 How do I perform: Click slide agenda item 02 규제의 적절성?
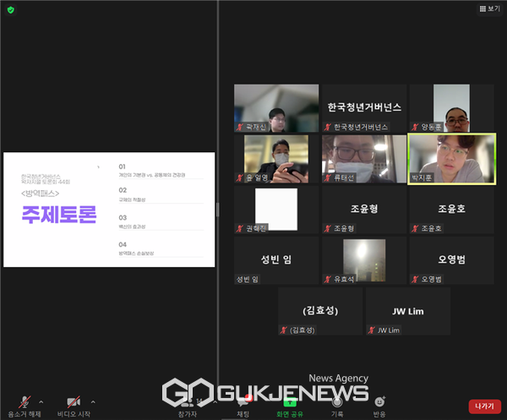[x=161, y=194]
